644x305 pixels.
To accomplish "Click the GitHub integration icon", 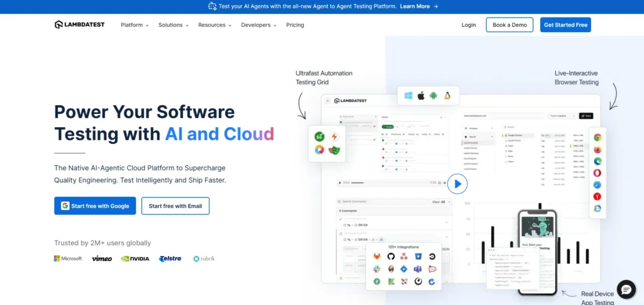I will pos(391,257).
